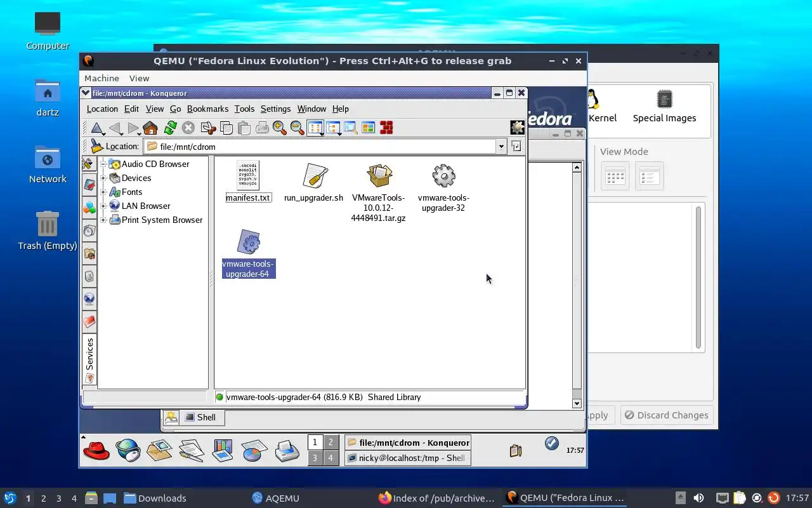Screen dimensions: 812x508
Task: Clear the Location bar with broom icon
Action: pyautogui.click(x=96, y=146)
